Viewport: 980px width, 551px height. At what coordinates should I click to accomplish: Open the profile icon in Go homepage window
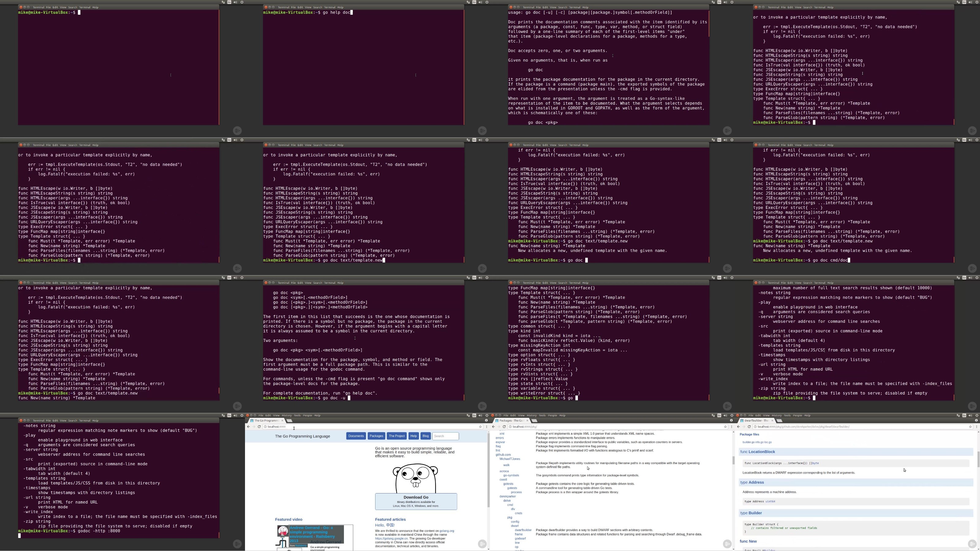coord(486,421)
